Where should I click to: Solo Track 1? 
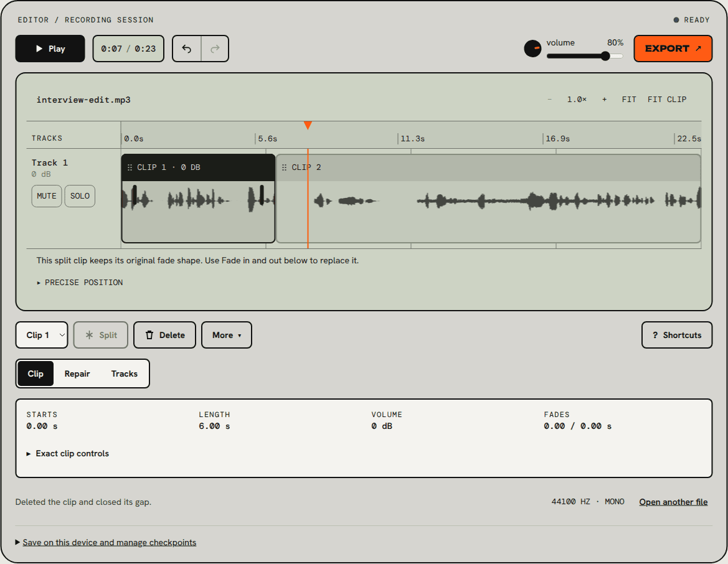80,196
